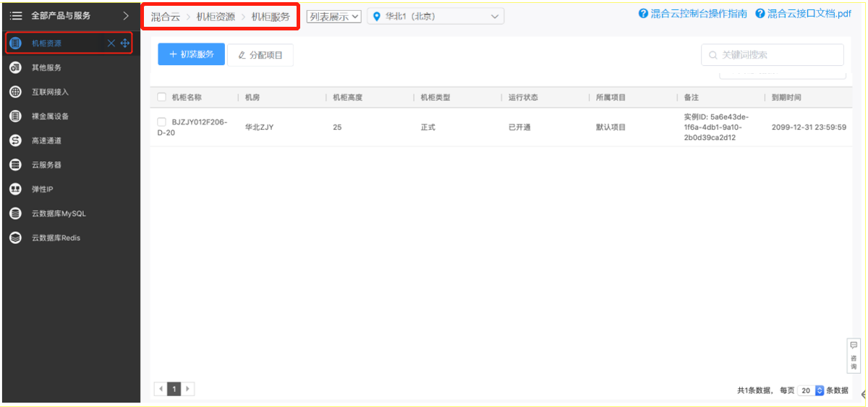Click the 默认项目 project cell
Image resolution: width=868 pixels, height=407 pixels.
[x=610, y=127]
